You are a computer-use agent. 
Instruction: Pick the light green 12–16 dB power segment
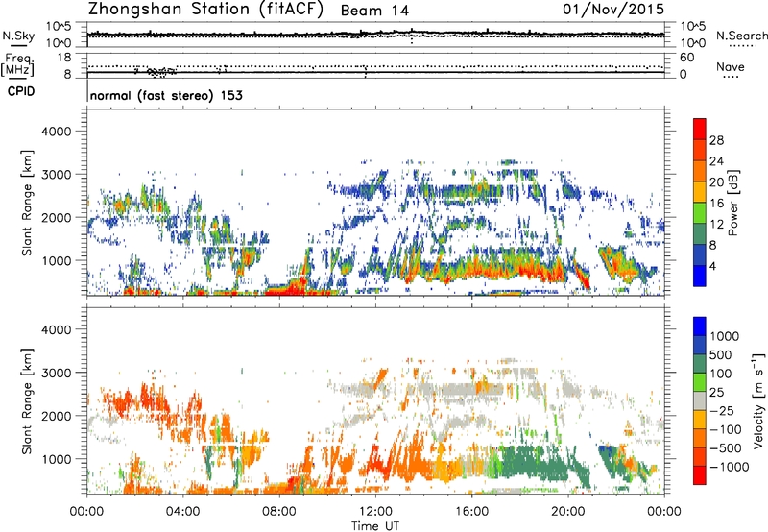pyautogui.click(x=700, y=214)
